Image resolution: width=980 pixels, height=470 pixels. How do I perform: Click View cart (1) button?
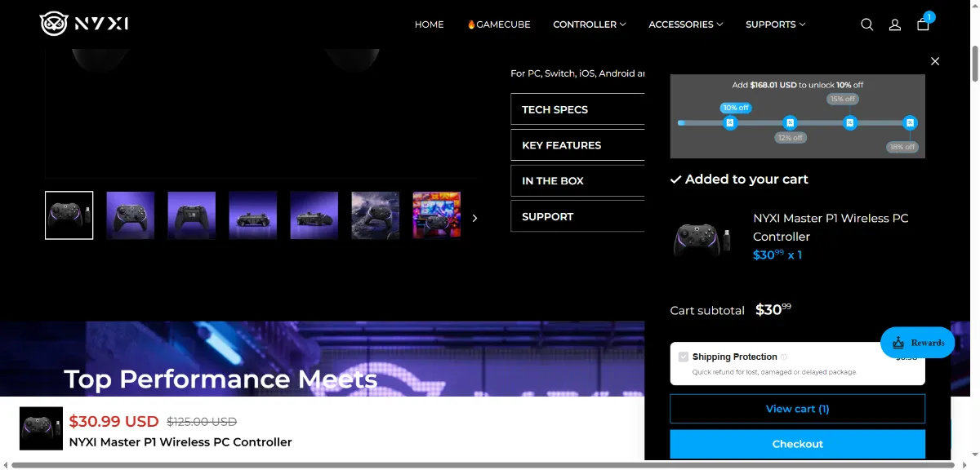pos(798,409)
